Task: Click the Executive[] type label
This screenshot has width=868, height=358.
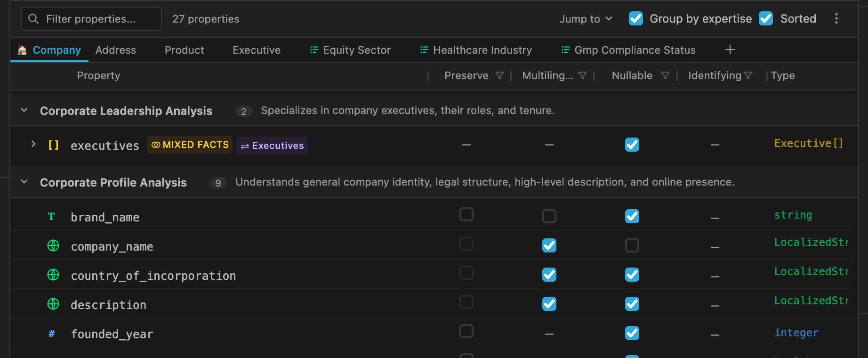Action: pyautogui.click(x=809, y=143)
